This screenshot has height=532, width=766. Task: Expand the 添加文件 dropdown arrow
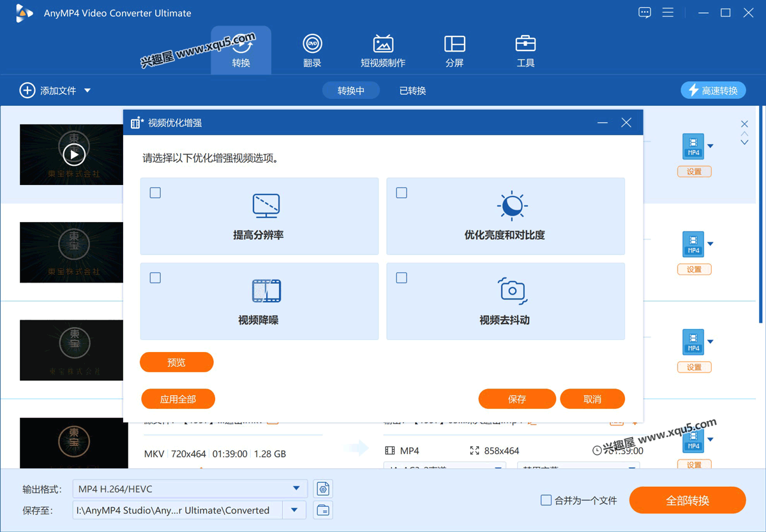tap(87, 91)
